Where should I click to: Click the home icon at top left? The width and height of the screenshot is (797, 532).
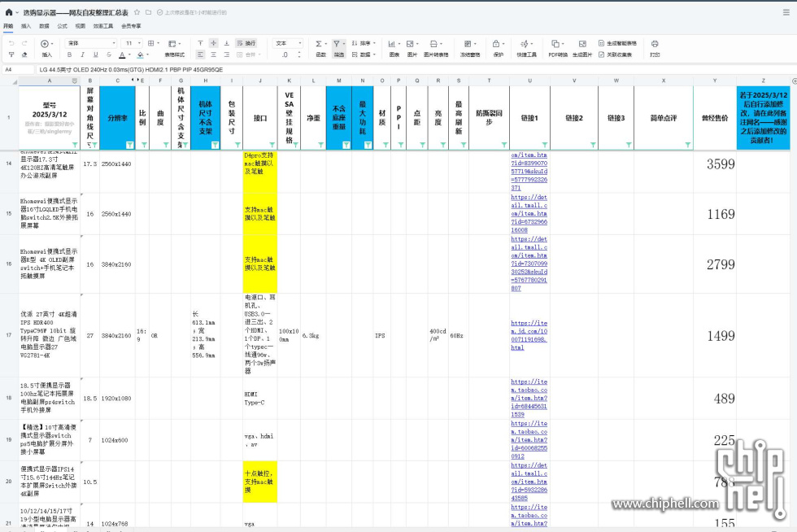coord(9,11)
